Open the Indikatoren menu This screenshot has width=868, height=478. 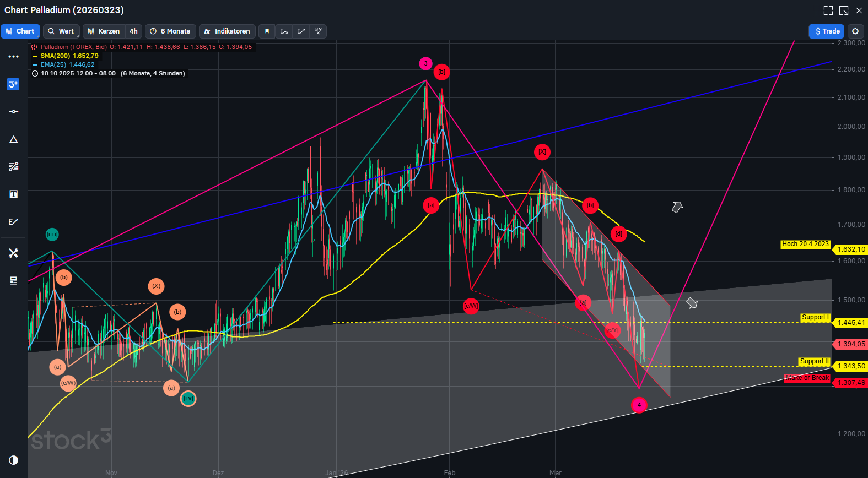pyautogui.click(x=227, y=31)
